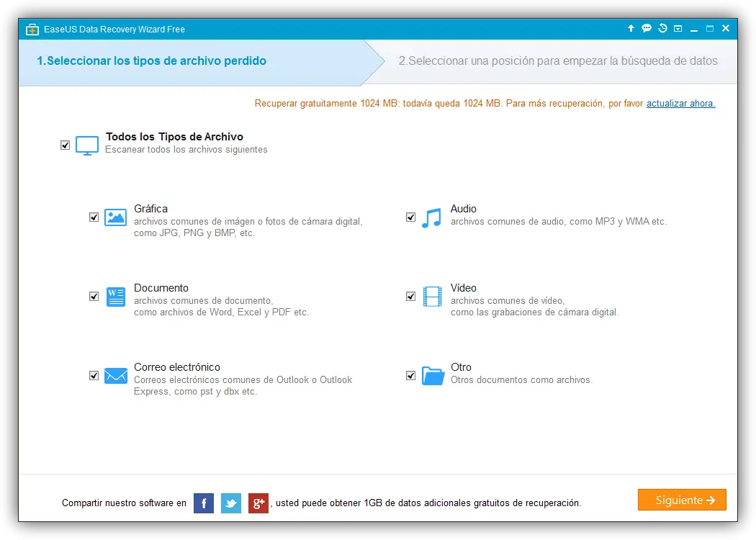756x540 pixels.
Task: Toggle the Audio checkbox
Action: coord(411,217)
